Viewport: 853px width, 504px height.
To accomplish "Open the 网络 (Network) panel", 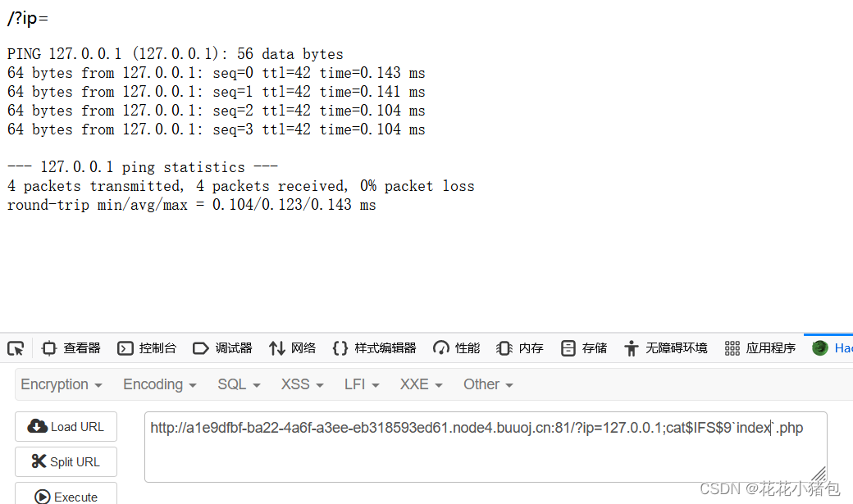I will [x=292, y=348].
